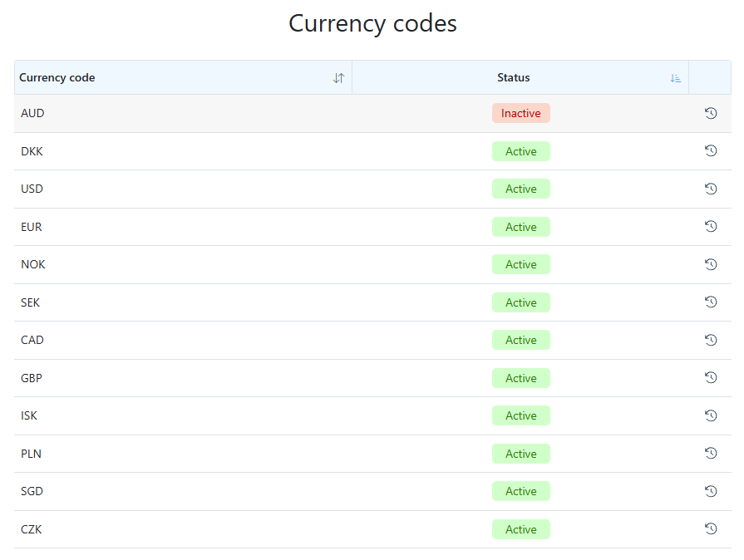
Task: Open history for the NOK row
Action: [x=710, y=264]
